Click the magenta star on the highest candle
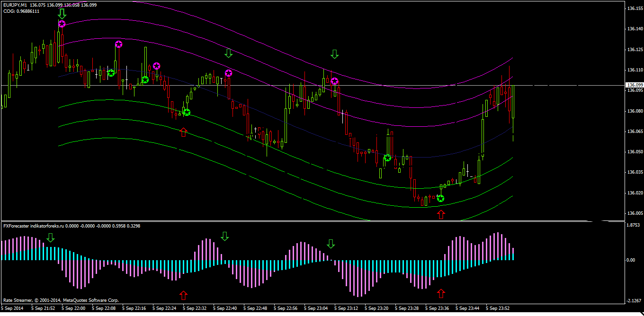Screen dimensions: 644x316 click(x=62, y=24)
